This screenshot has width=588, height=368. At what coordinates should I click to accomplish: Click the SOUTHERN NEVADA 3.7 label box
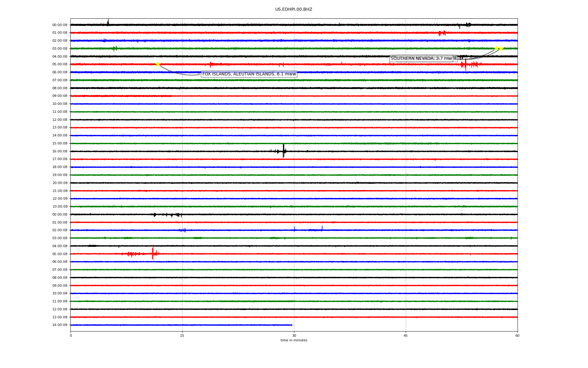[421, 59]
